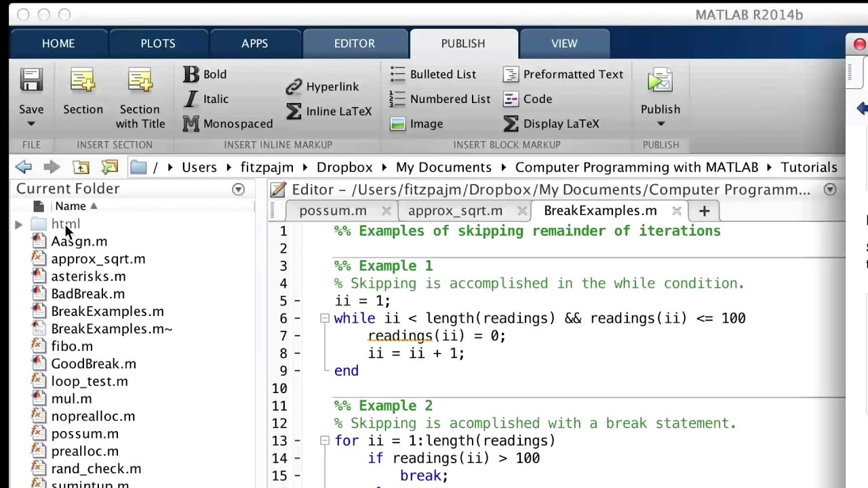868x488 pixels.
Task: Click Tutorials in the address path
Action: tap(809, 167)
